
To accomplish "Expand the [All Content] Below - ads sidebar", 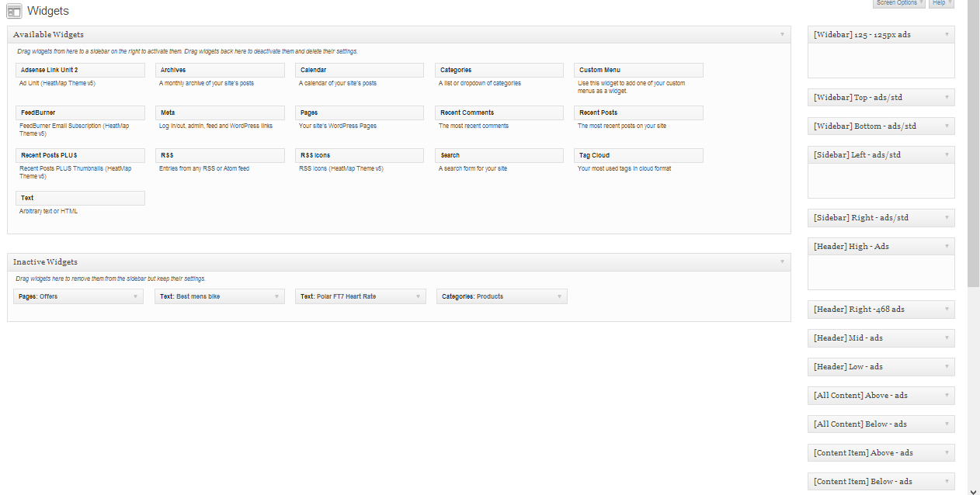I will coord(947,424).
